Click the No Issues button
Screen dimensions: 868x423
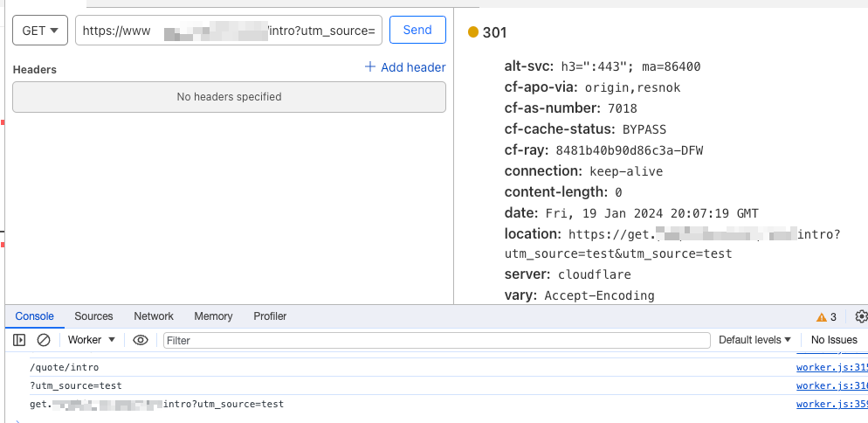[x=834, y=340]
